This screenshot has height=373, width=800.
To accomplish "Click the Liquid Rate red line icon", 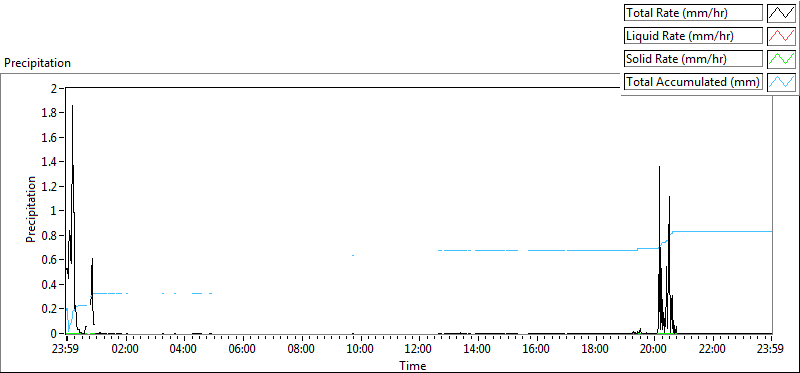I will (x=782, y=36).
